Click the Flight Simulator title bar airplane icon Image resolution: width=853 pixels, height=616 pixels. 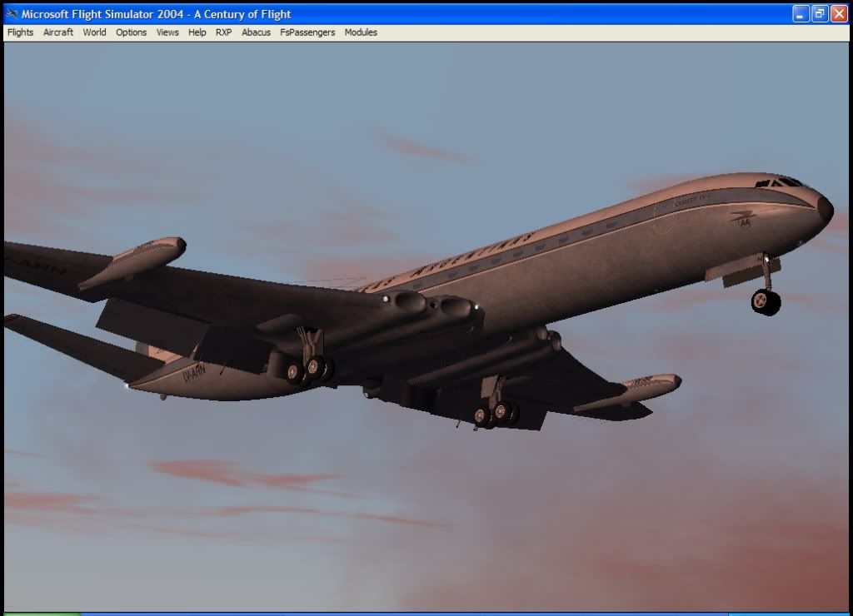coord(12,13)
